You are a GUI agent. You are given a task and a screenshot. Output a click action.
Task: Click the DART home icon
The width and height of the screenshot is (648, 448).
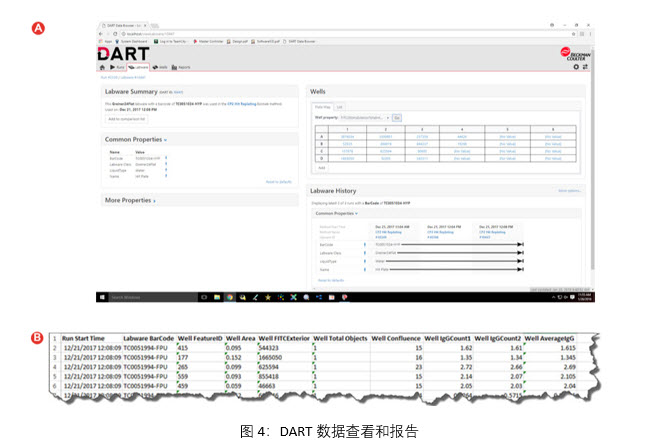pos(102,67)
